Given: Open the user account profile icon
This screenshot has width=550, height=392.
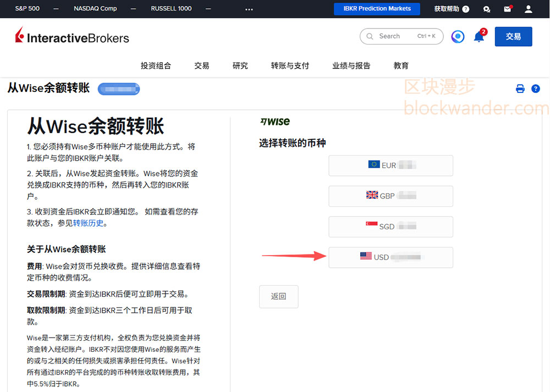Looking at the screenshot, I should pyautogui.click(x=528, y=9).
